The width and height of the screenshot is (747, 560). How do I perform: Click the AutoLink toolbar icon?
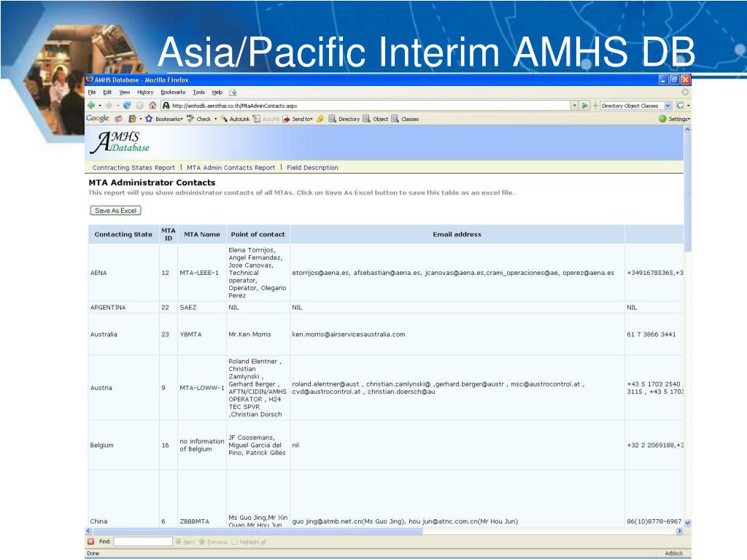point(223,119)
